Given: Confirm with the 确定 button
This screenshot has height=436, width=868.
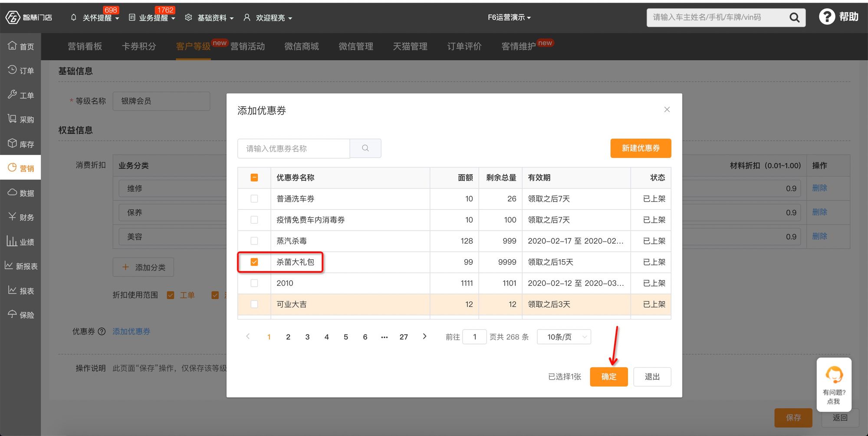Looking at the screenshot, I should tap(608, 377).
